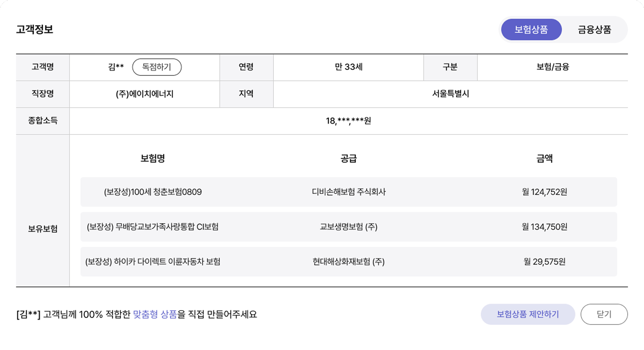Close the dialog with 닫기
The height and width of the screenshot is (350, 644).
pos(604,314)
